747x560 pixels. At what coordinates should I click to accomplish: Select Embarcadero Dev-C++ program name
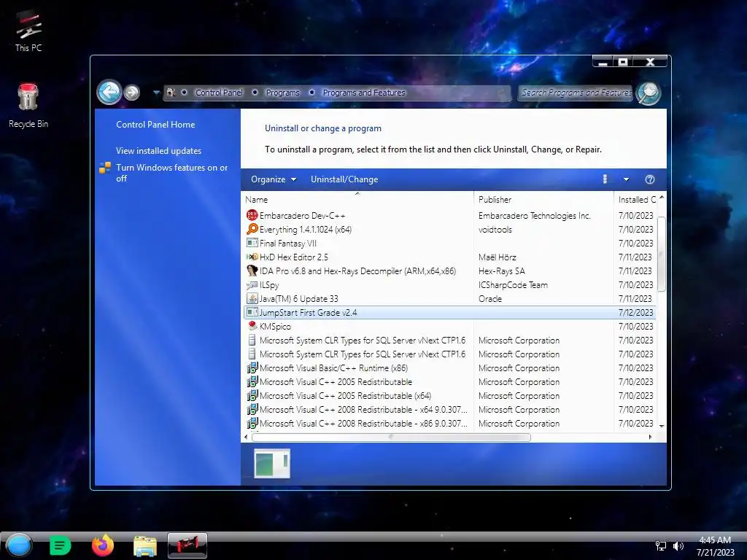(x=302, y=216)
